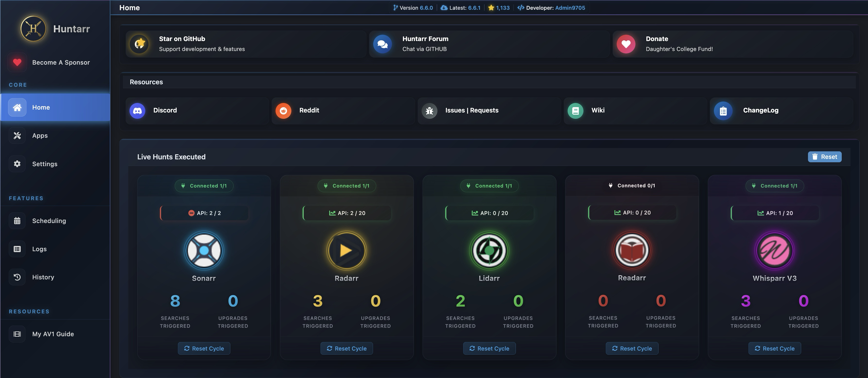
Task: Click the red heart sponsor icon
Action: (17, 62)
